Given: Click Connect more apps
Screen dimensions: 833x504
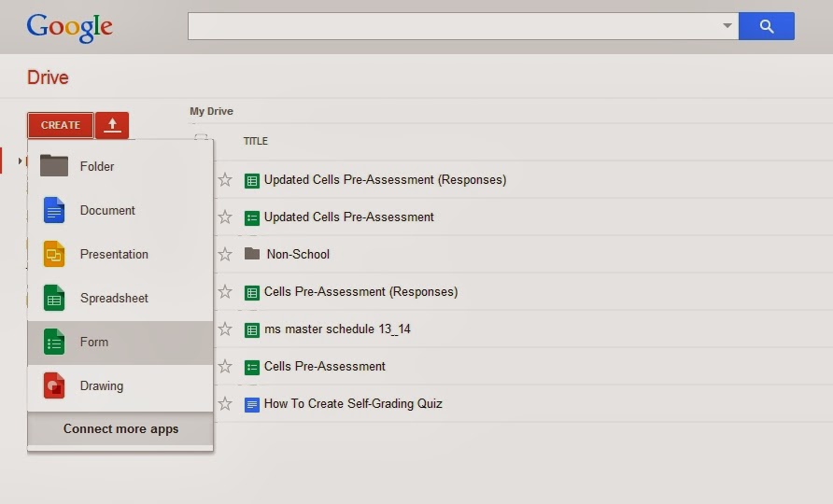Looking at the screenshot, I should tap(120, 429).
